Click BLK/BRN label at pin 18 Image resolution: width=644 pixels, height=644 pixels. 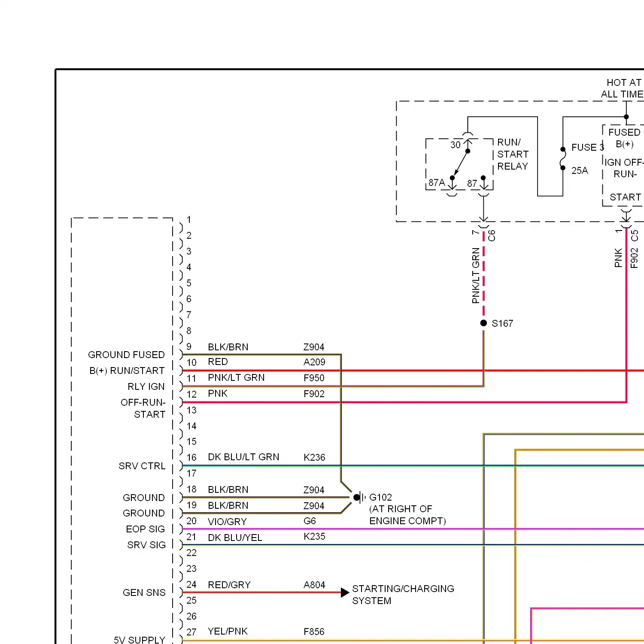[228, 489]
